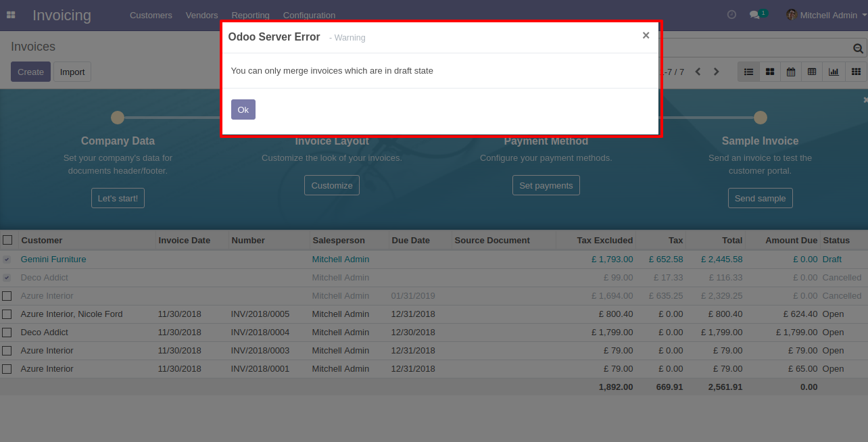868x442 pixels.
Task: Click the Sample Invoice step circle
Action: point(761,118)
